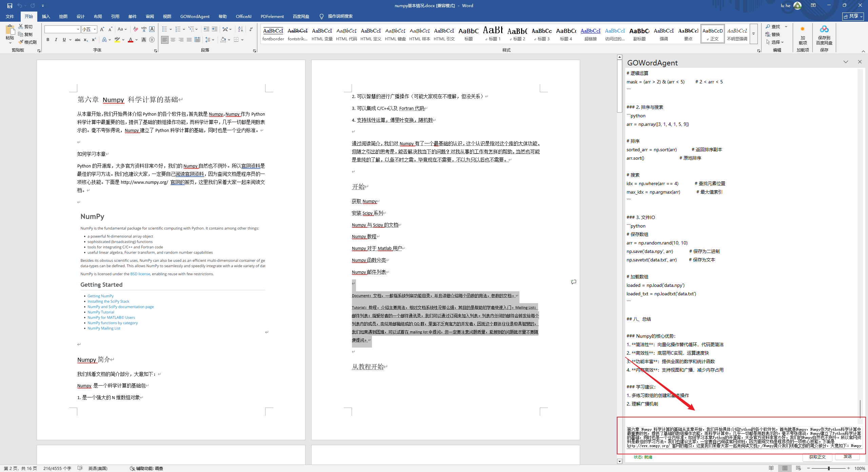Click the comment marker beside the page
Viewport: 868px width, 472px height.
573,282
